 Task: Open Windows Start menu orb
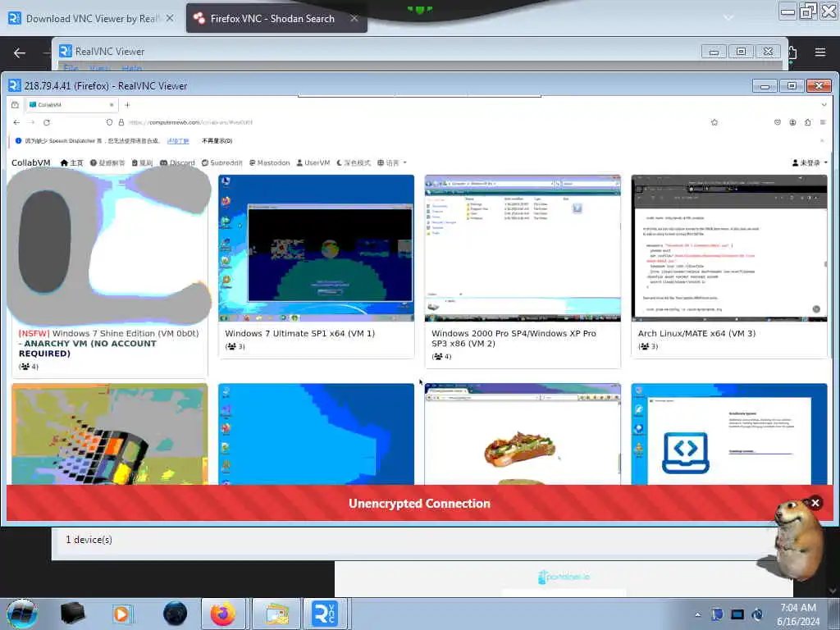click(22, 614)
